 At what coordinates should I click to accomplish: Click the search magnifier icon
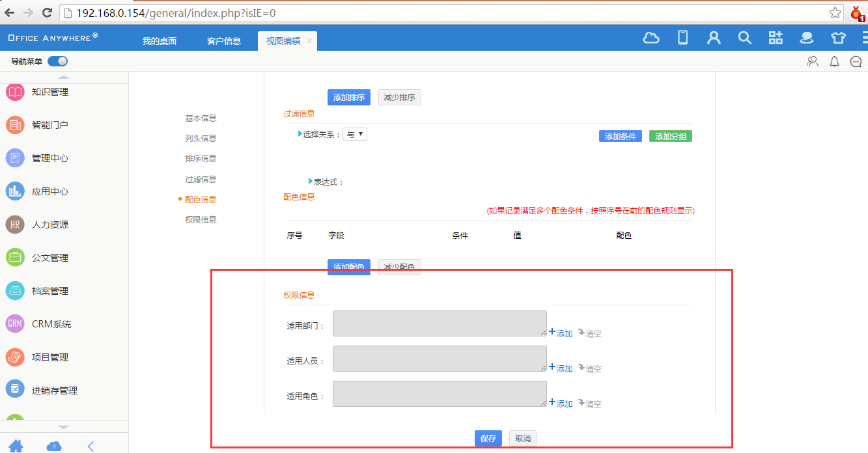[x=744, y=38]
